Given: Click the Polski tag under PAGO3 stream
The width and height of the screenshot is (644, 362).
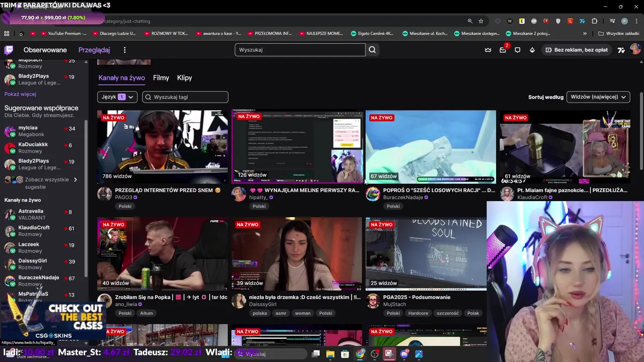Looking at the screenshot, I should click(125, 206).
